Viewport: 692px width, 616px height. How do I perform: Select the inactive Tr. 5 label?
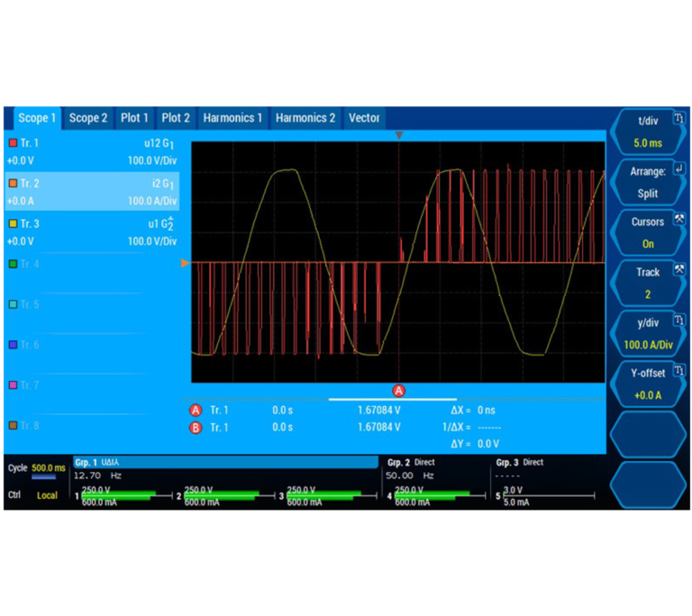point(30,304)
